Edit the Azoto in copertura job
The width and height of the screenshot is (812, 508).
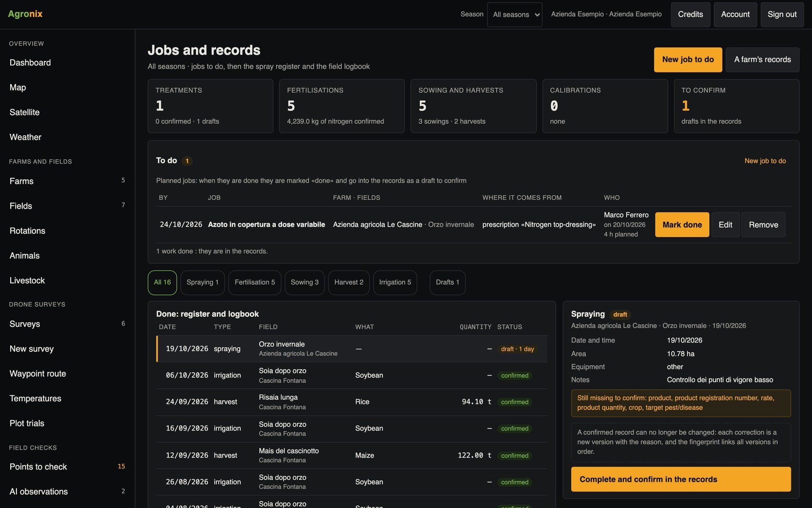coord(725,225)
